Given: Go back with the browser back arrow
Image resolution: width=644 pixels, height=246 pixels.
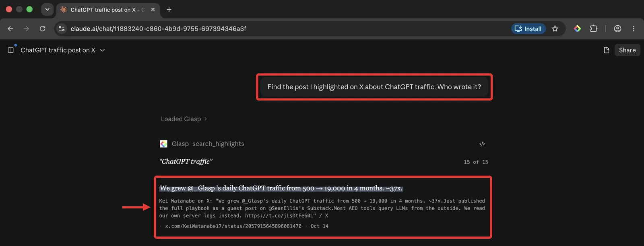Looking at the screenshot, I should pyautogui.click(x=10, y=29).
